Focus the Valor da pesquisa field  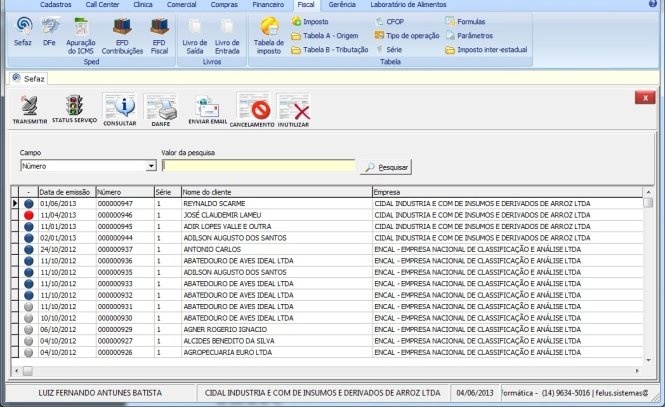259,166
